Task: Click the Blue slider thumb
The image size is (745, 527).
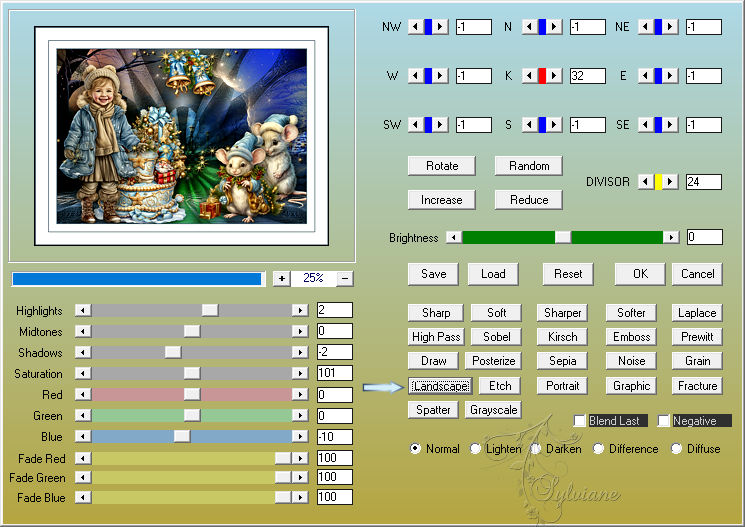Action: tap(182, 436)
